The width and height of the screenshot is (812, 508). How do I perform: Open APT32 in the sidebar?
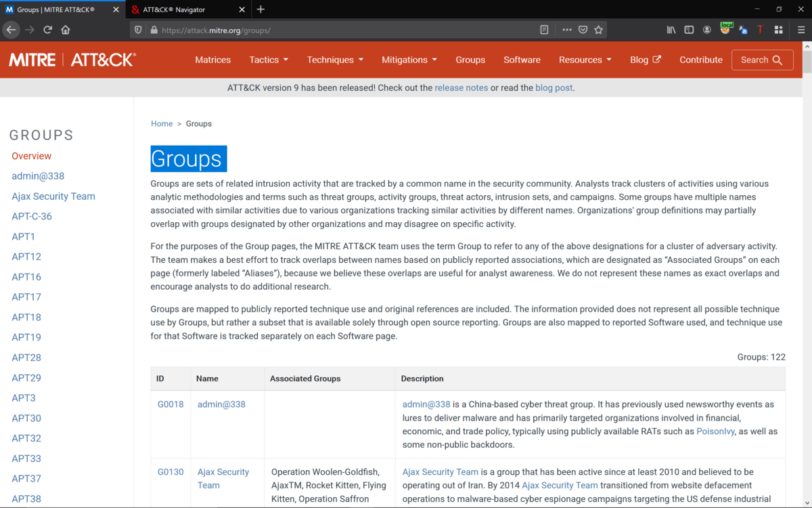coord(26,438)
